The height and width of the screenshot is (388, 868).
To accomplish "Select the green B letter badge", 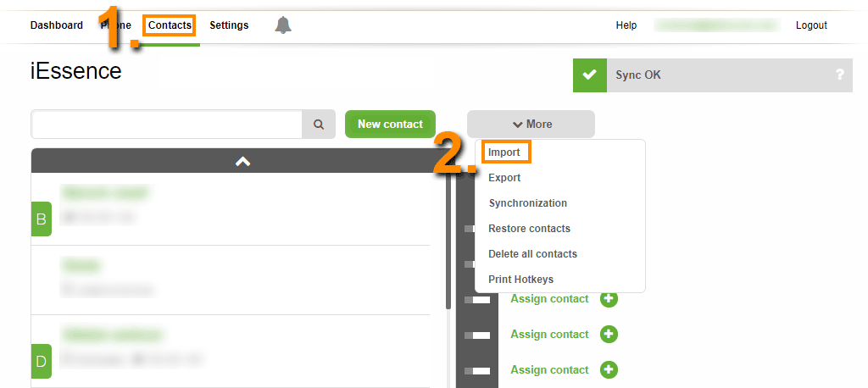I will point(41,219).
